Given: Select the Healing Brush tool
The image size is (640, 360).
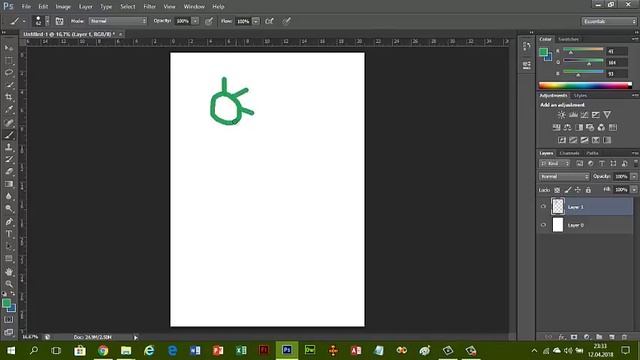Looking at the screenshot, I should tap(9, 122).
